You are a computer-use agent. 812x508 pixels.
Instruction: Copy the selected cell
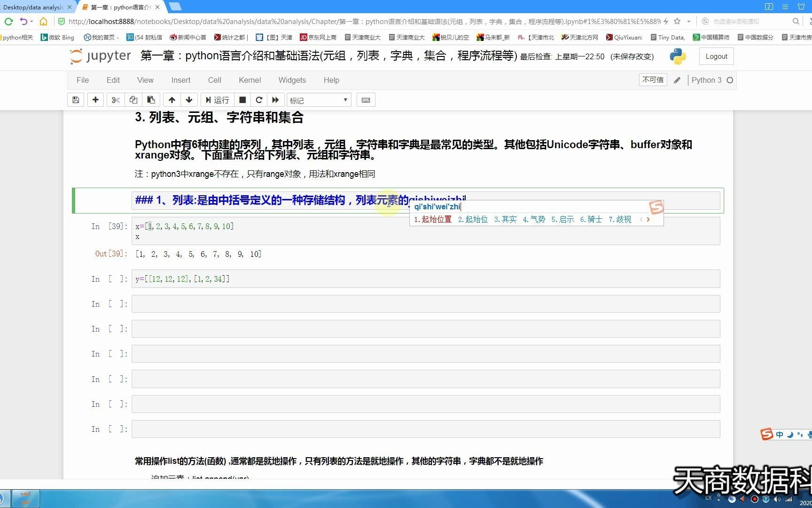coord(133,100)
